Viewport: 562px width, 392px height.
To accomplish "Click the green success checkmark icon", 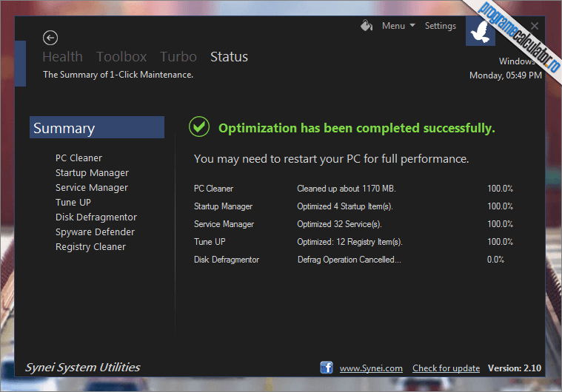I will [x=199, y=126].
